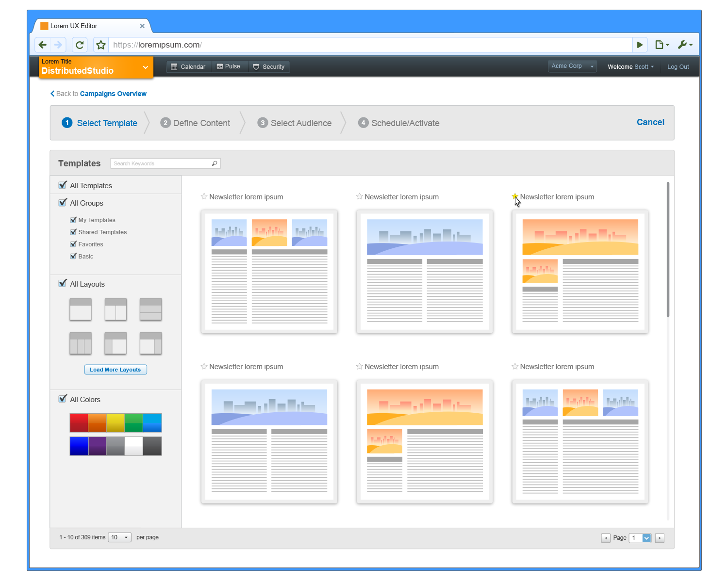Pick the white color swatch
The image size is (728, 582).
[134, 446]
